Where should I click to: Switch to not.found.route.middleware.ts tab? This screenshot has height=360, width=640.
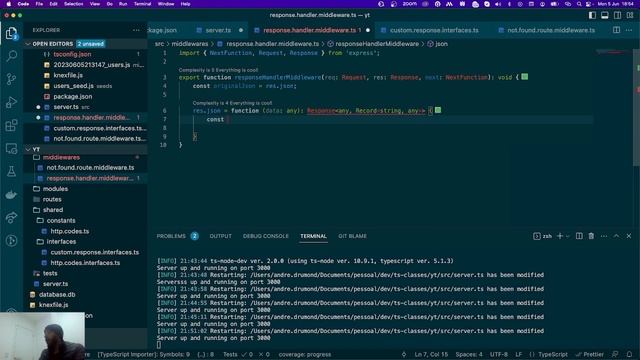(551, 30)
